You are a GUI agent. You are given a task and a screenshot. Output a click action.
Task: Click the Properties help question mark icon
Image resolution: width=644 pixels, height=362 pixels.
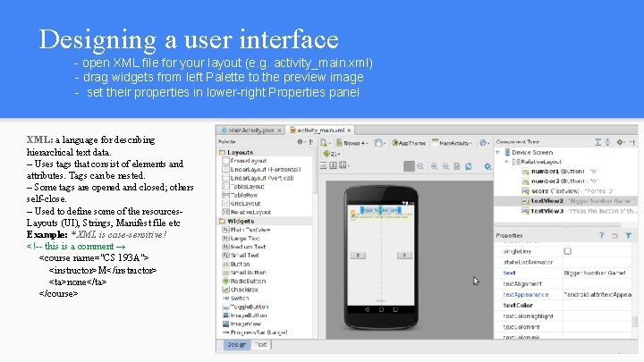pos(602,236)
